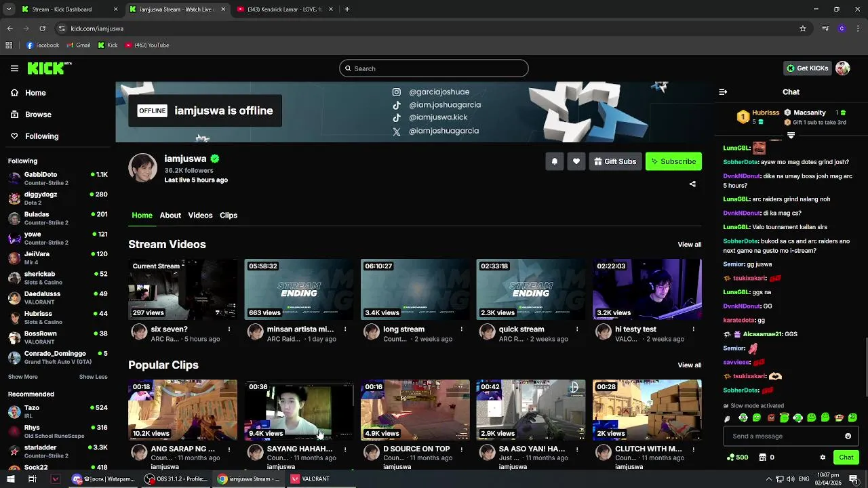Collapse the chat panel with arrow icon

(723, 91)
